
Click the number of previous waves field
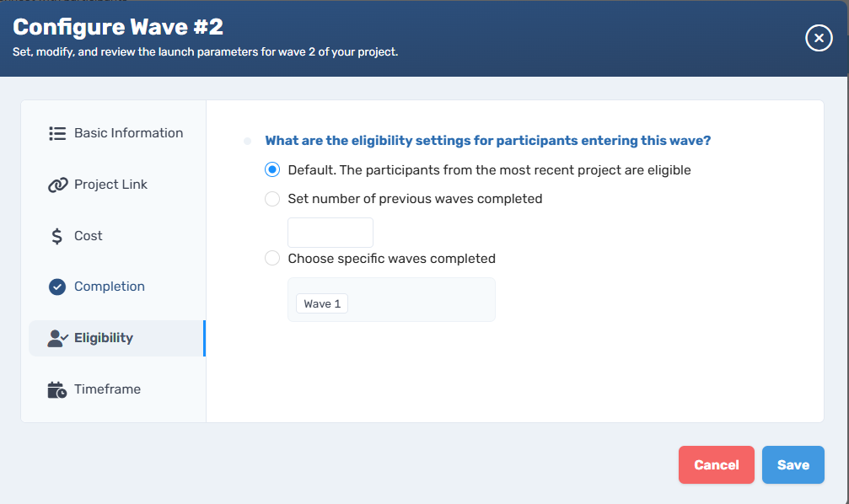pos(330,233)
